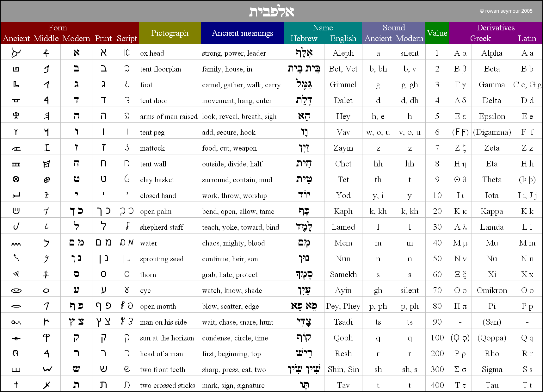The image size is (543, 392).
Task: Click the Greek Sigma symbol in the Shin row
Action: (460, 369)
